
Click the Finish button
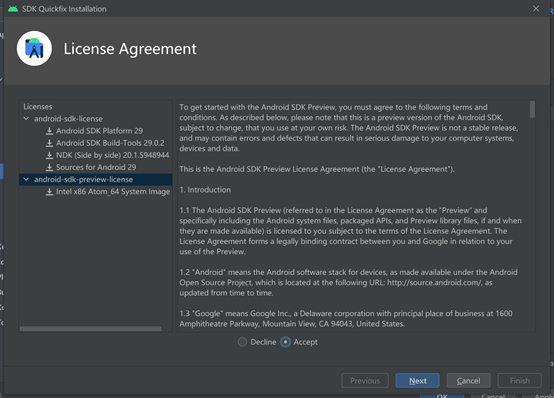519,381
